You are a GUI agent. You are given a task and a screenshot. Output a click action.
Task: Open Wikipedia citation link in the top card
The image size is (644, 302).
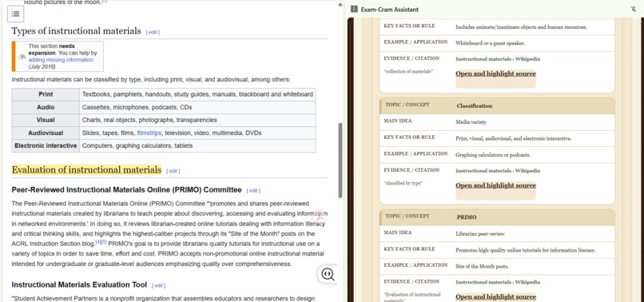pos(498,59)
